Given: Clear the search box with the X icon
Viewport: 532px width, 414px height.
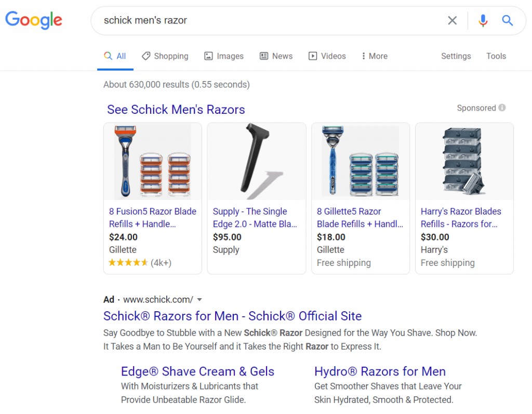Looking at the screenshot, I should (x=452, y=20).
